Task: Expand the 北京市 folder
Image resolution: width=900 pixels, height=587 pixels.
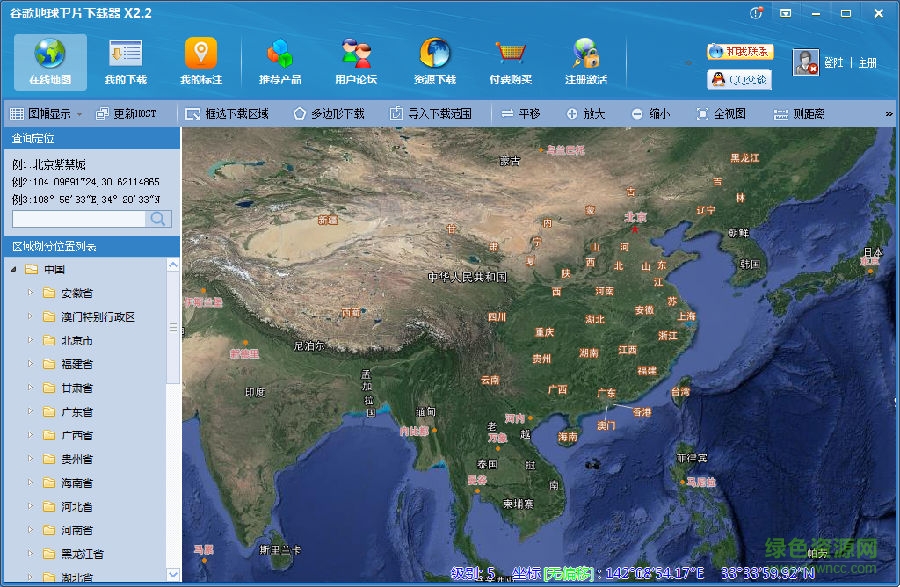Action: click(x=30, y=340)
